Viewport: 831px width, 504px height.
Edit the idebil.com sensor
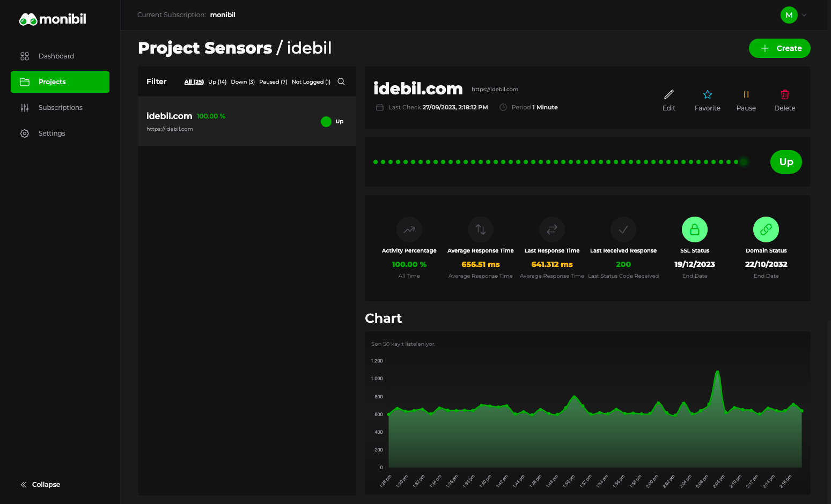669,100
